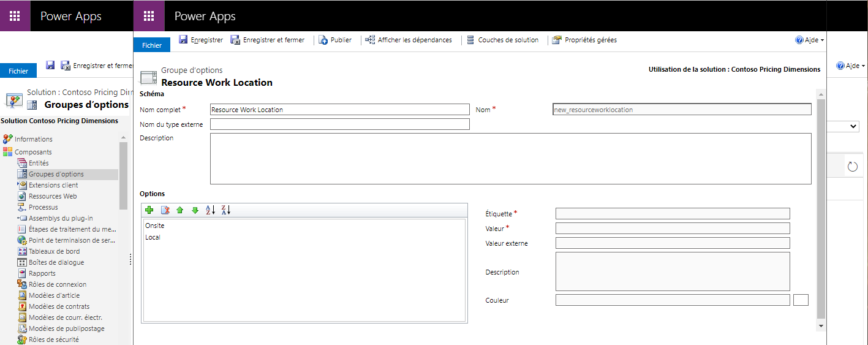Image resolution: width=868 pixels, height=345 pixels.
Task: Move option down with green down arrow
Action: [195, 210]
